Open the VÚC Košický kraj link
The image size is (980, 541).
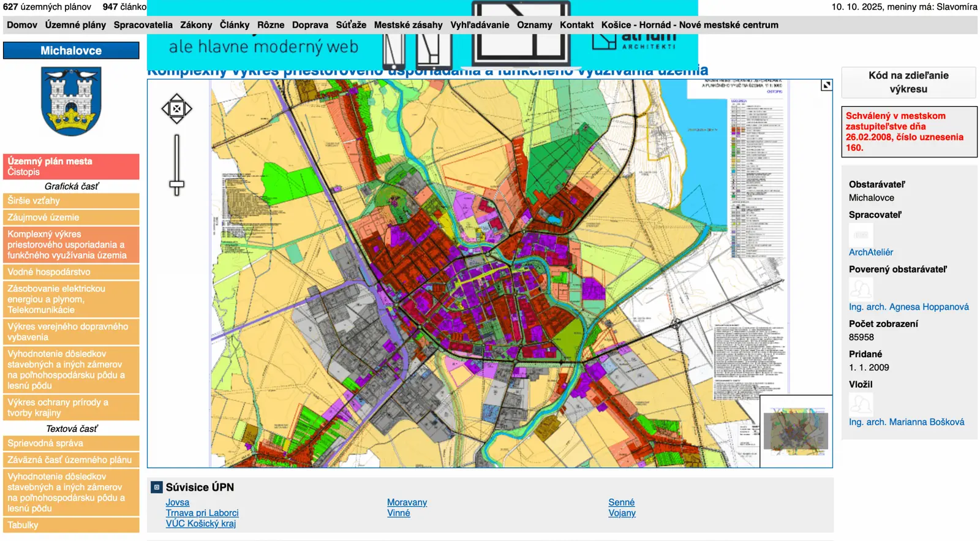point(201,524)
